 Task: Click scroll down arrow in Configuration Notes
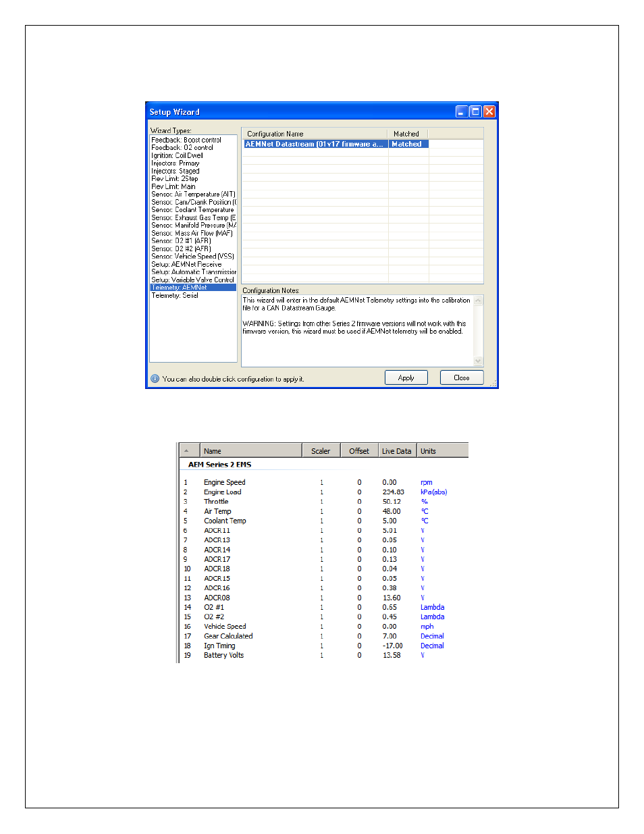point(478,361)
